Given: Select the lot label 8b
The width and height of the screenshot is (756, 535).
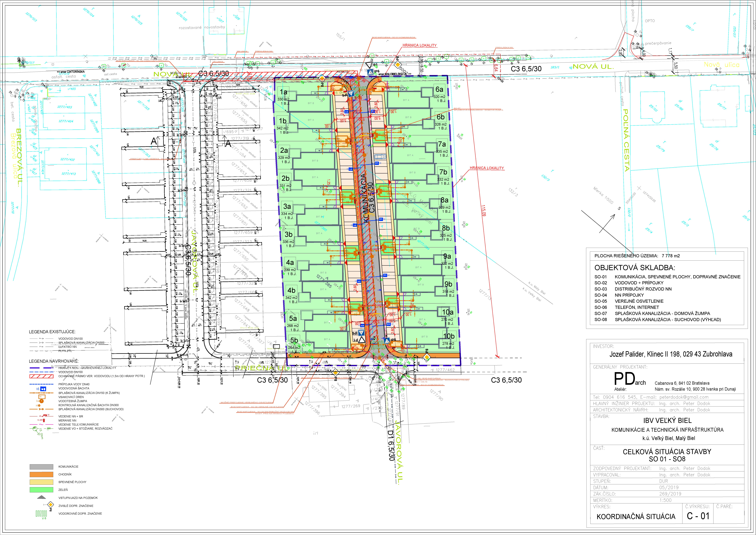Looking at the screenshot, I should point(446,228).
